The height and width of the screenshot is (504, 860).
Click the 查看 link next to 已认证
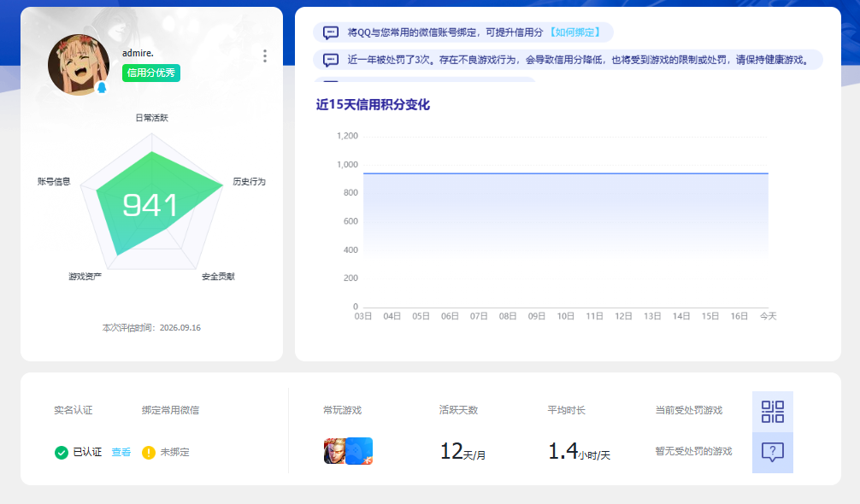pyautogui.click(x=121, y=452)
